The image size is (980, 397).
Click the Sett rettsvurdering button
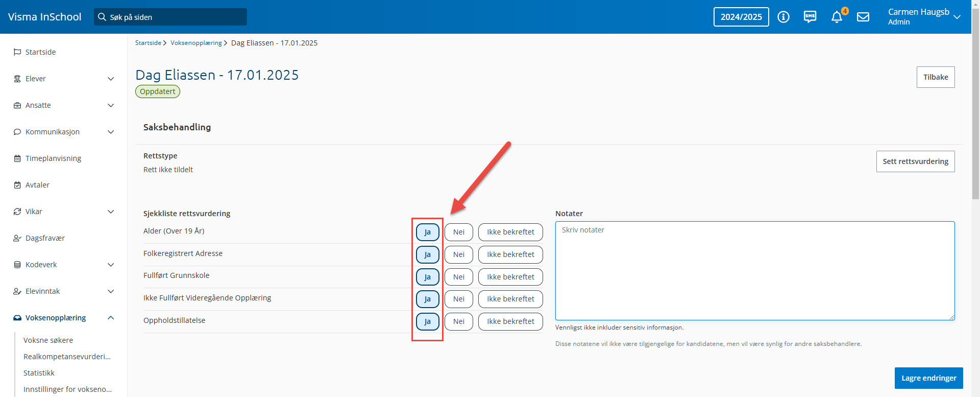915,161
